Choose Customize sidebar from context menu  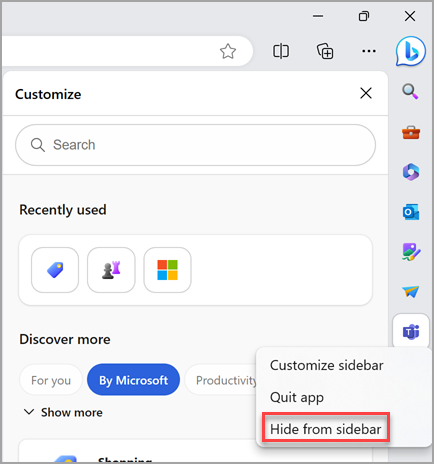pos(327,365)
